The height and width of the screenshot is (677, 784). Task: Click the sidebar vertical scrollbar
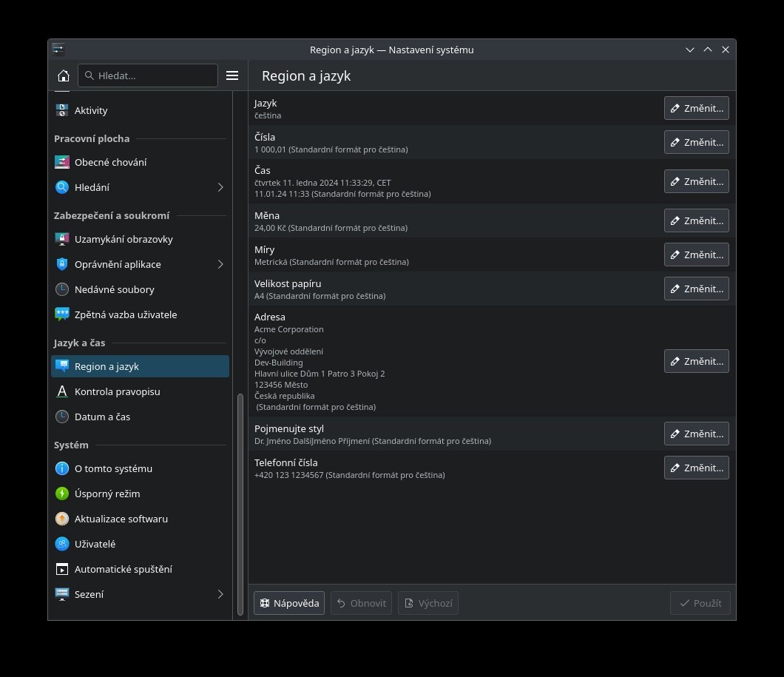(x=240, y=503)
